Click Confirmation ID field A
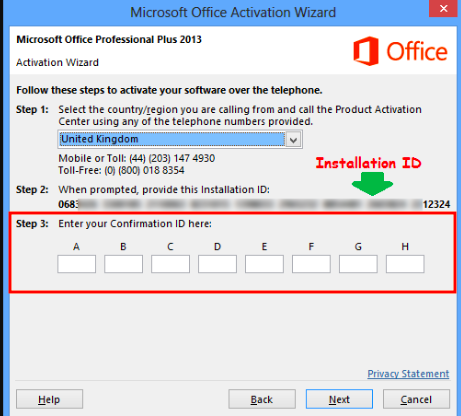This screenshot has height=416, width=461. pos(76,264)
